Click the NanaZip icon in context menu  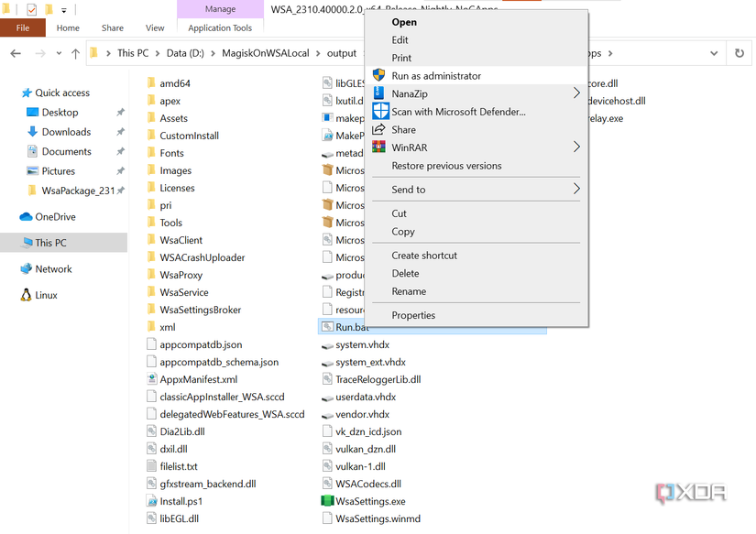pos(379,93)
